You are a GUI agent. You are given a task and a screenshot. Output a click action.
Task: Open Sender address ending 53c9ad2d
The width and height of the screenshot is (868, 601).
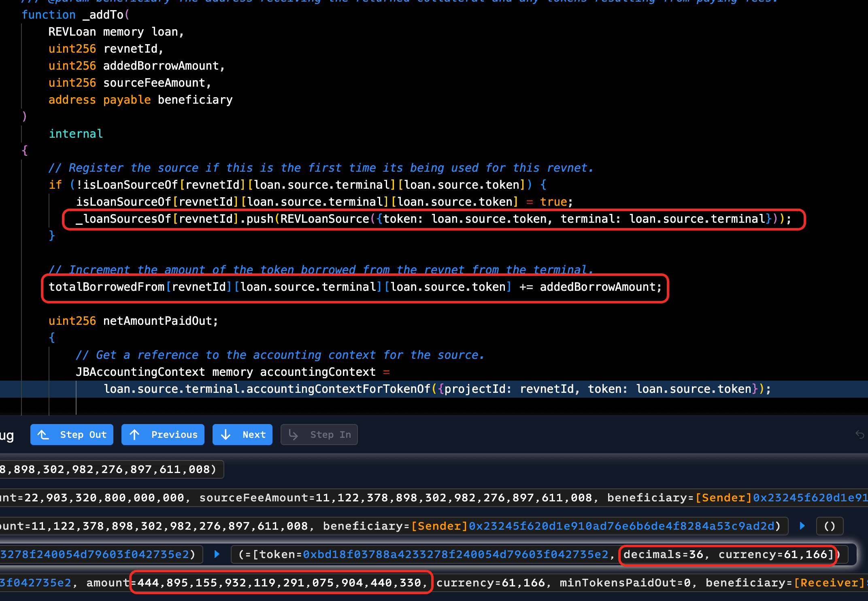coord(621,526)
